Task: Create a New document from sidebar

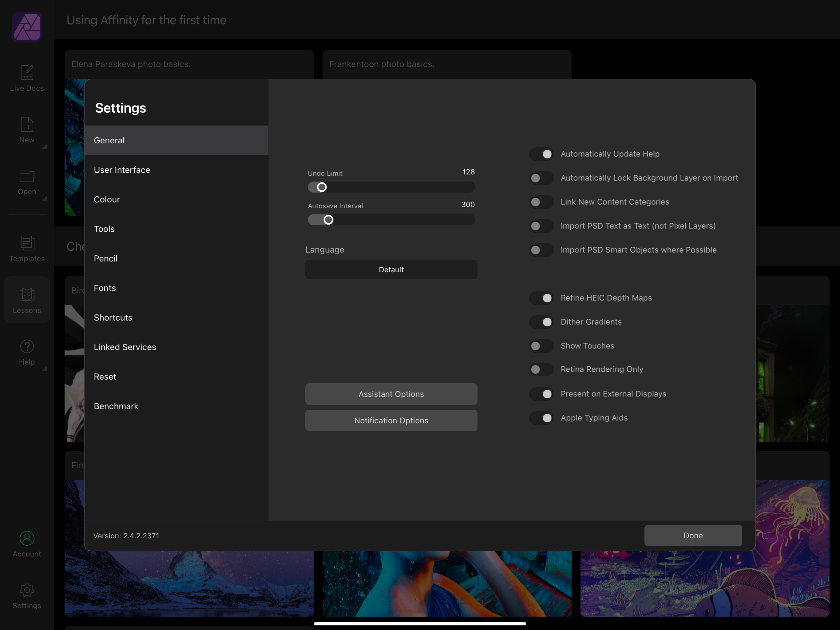Action: 26,130
